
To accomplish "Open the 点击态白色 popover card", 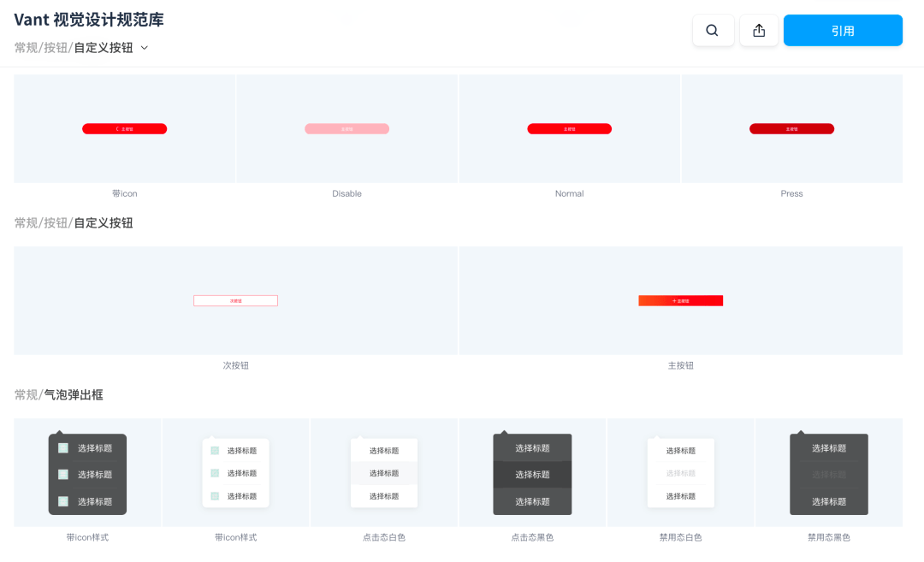I will (384, 472).
